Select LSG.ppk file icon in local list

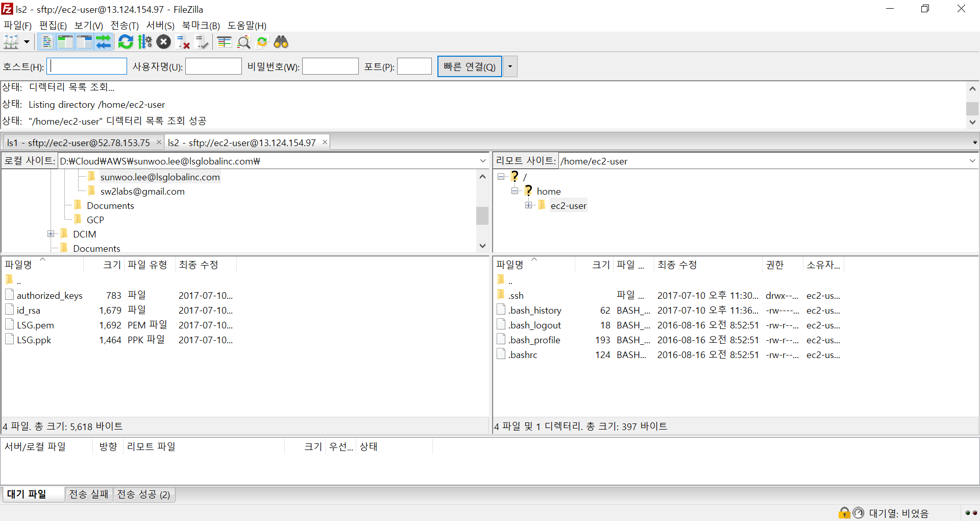tap(9, 339)
